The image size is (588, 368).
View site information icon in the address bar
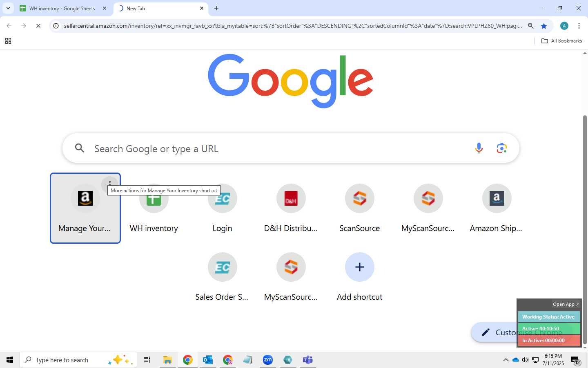pos(56,26)
